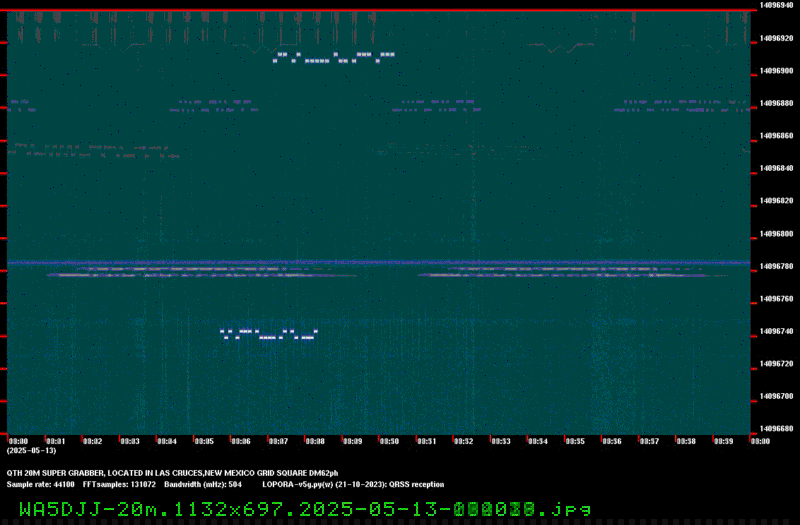The width and height of the screenshot is (800, 525).
Task: Click the 00:09 time axis label
Action: (x=353, y=441)
